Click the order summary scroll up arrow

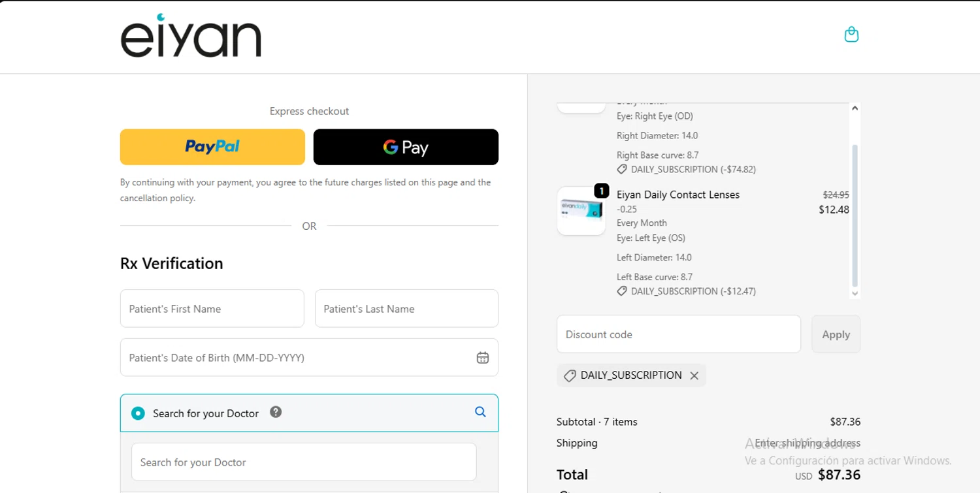tap(855, 108)
